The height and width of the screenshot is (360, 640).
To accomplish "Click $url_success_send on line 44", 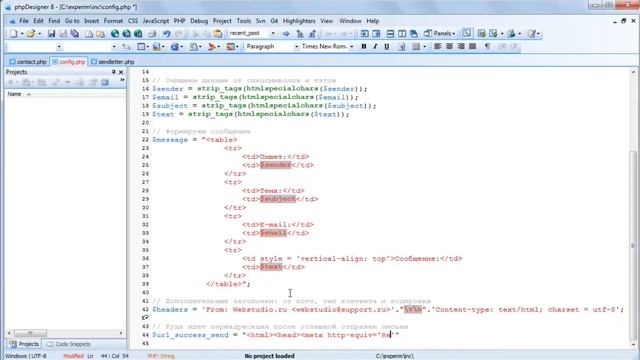I will coord(190,335).
